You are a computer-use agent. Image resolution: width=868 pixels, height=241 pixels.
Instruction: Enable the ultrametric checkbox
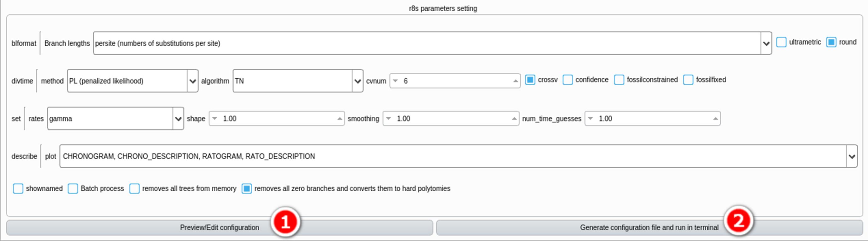pos(781,42)
